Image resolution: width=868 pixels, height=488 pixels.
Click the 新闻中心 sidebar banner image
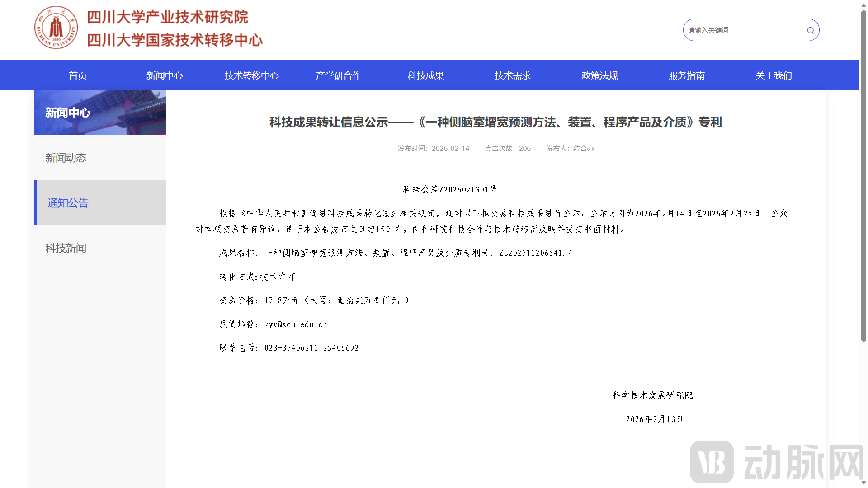tap(100, 113)
